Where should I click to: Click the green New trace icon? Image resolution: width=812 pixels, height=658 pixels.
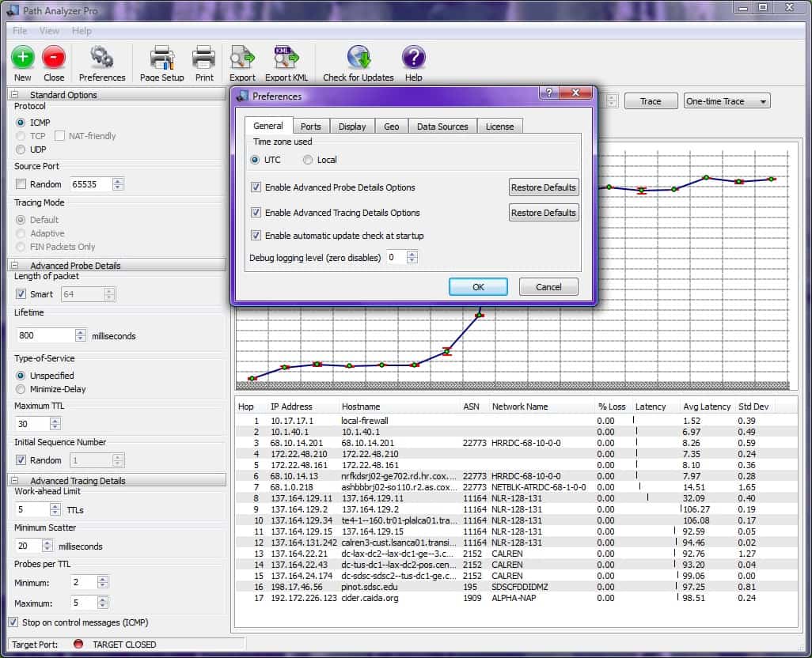pyautogui.click(x=23, y=57)
